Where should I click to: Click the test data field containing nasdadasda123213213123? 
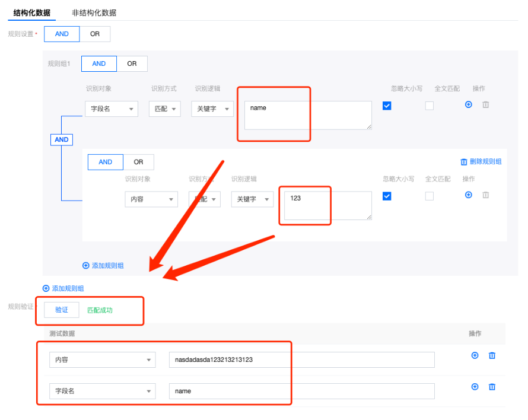301,359
